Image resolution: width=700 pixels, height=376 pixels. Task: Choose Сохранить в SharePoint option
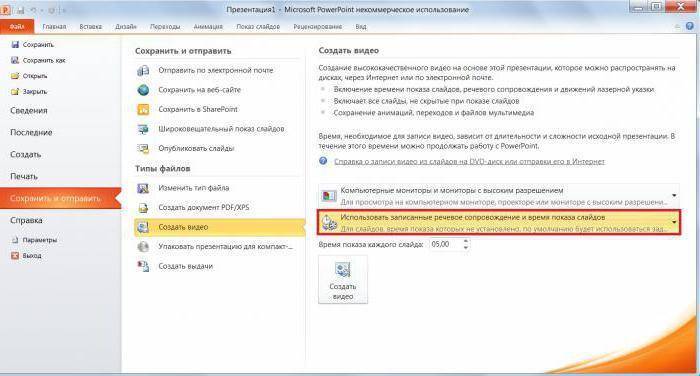pyautogui.click(x=198, y=109)
